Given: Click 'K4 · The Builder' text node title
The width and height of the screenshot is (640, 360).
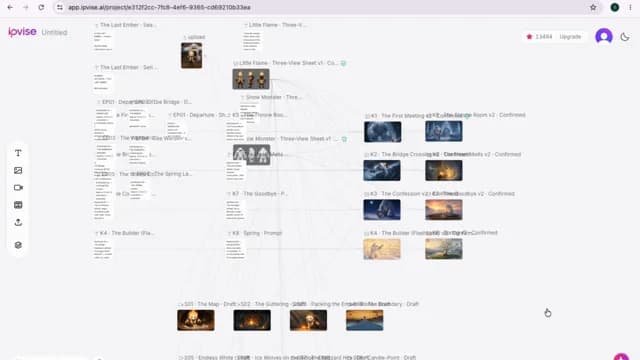Looking at the screenshot, I should coord(127,233).
